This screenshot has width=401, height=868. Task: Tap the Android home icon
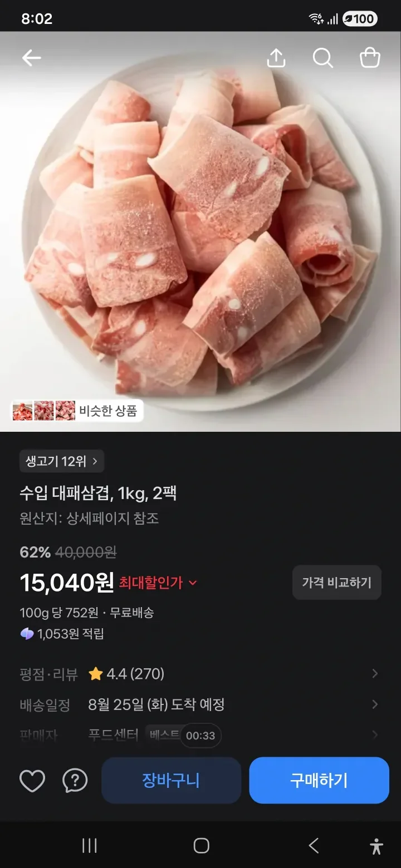point(201,846)
